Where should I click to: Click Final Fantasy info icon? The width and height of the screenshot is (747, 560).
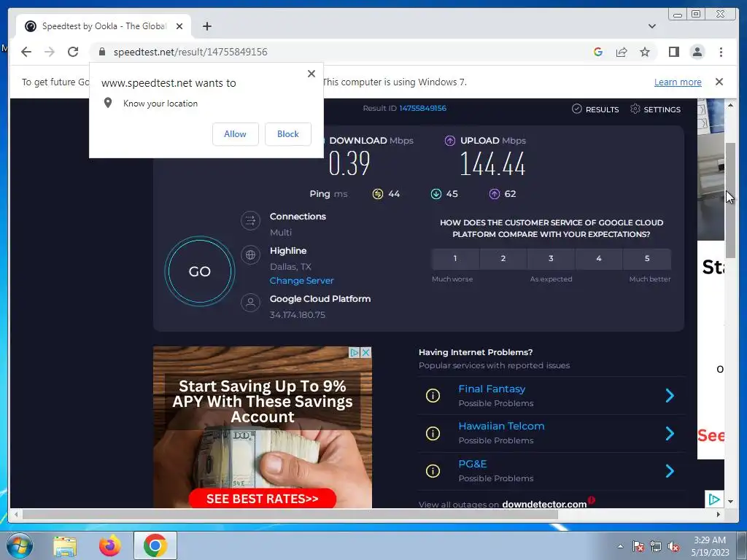[x=433, y=395]
